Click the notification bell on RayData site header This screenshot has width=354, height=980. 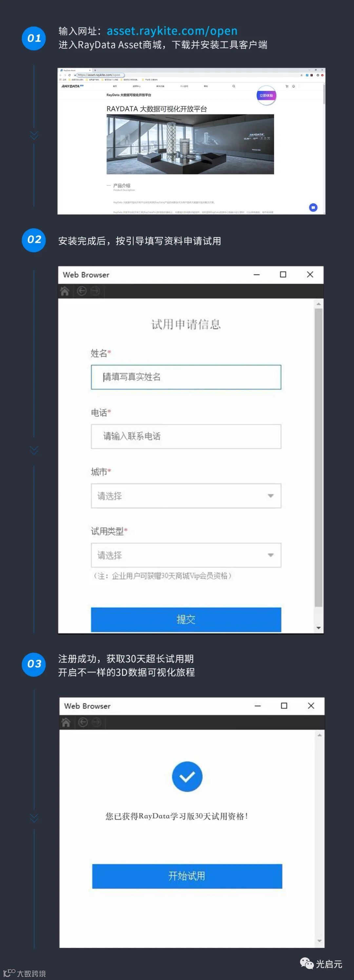pos(294,86)
